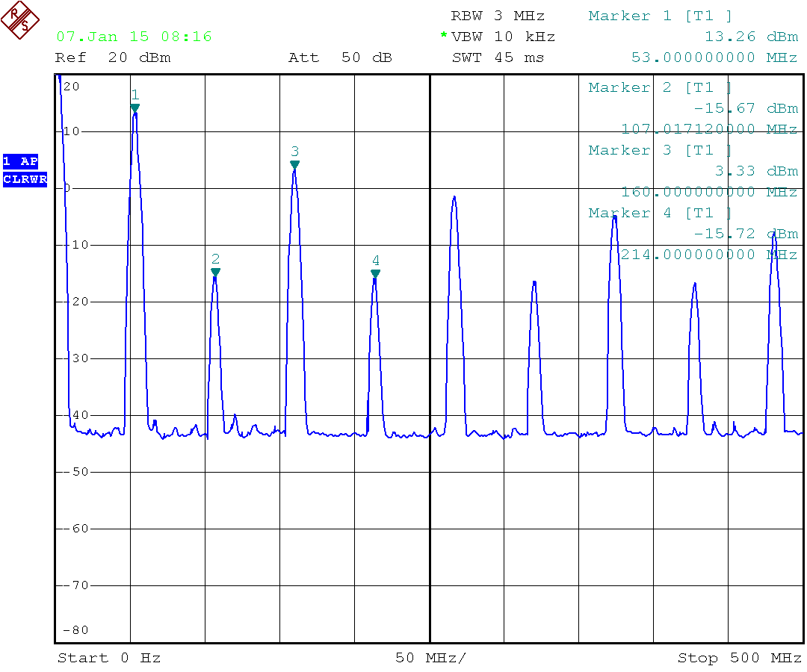The width and height of the screenshot is (807, 672).
Task: Click the -60 y-axis gridline label
Action: (75, 529)
